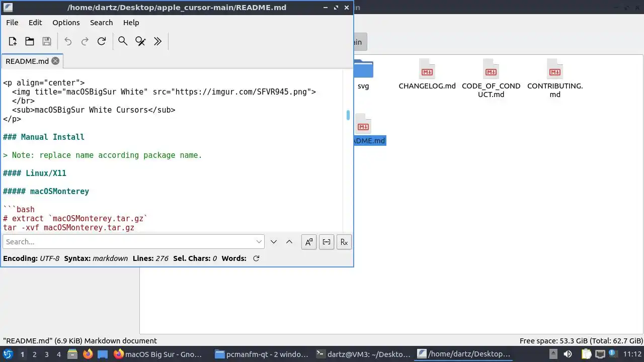This screenshot has width=644, height=362.
Task: Click the editor vertical scrollbar handle
Action: (x=348, y=115)
